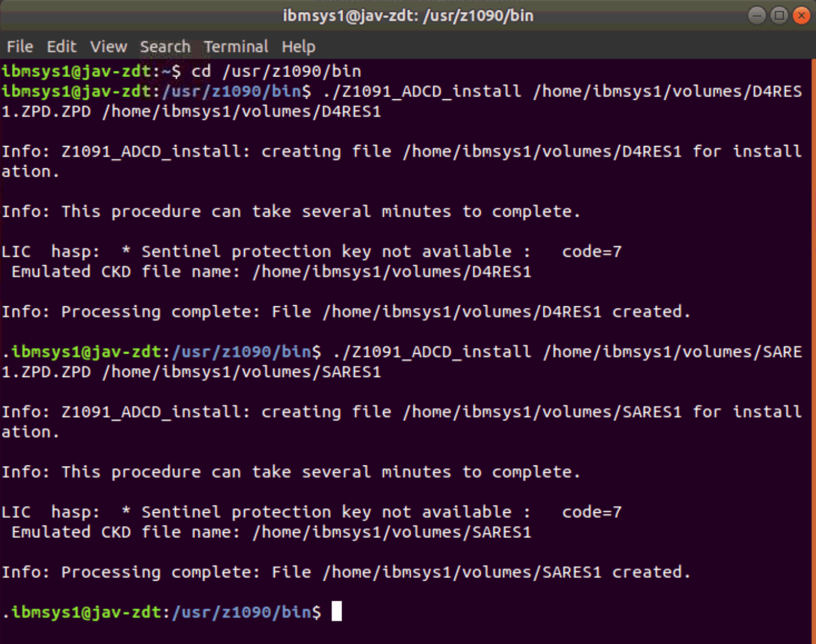Minimize the terminal window
This screenshot has width=816, height=644.
click(x=757, y=15)
